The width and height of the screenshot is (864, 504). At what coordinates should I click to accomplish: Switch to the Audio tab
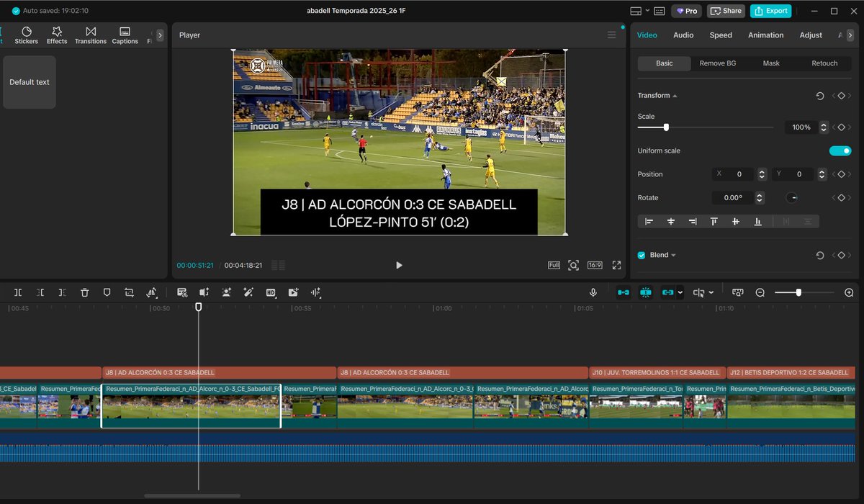click(683, 35)
